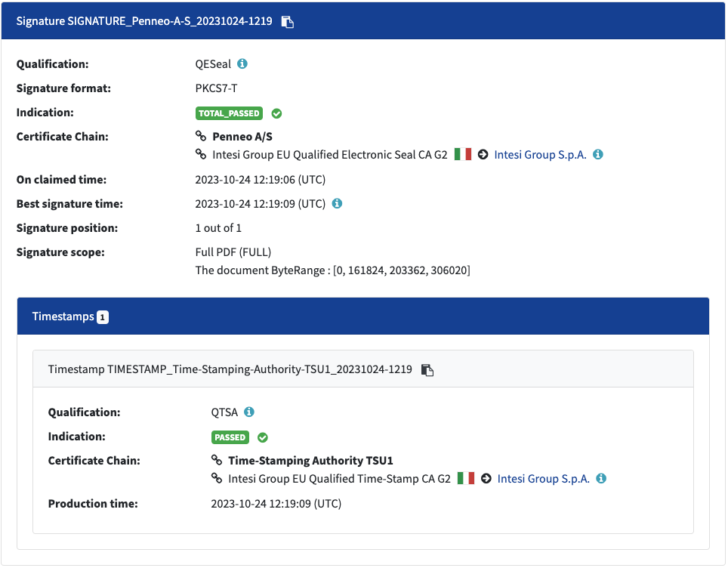Select Intesi Group EU Qualified Electronic Seal CA G2
728x568 pixels.
[330, 155]
